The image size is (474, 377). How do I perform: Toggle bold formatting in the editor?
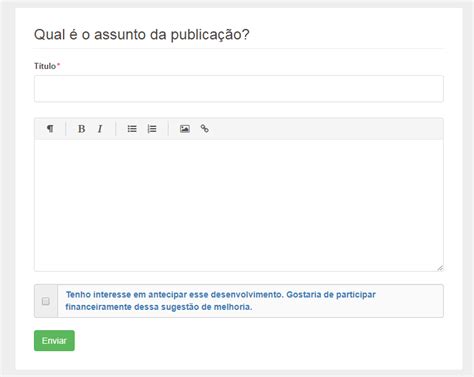coord(81,129)
